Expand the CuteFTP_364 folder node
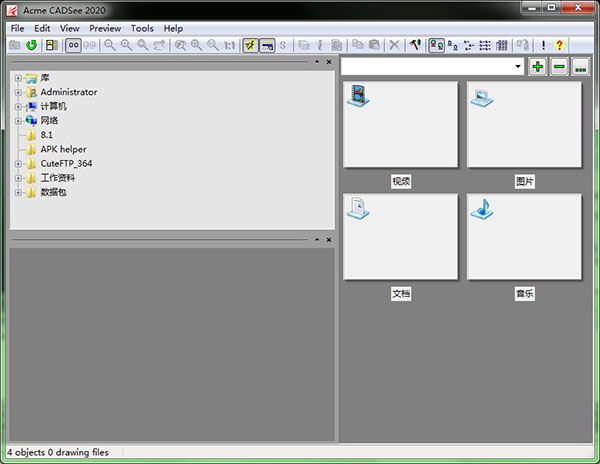Screen dimensions: 600x464 18,164
